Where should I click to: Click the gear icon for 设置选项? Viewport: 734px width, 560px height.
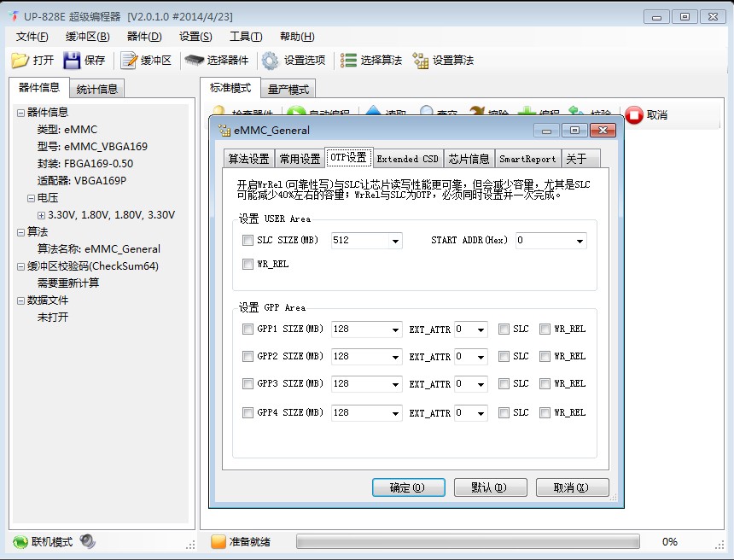270,61
